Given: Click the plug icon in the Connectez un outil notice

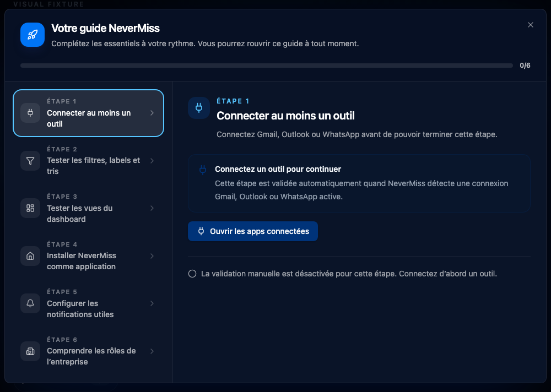Looking at the screenshot, I should point(203,170).
